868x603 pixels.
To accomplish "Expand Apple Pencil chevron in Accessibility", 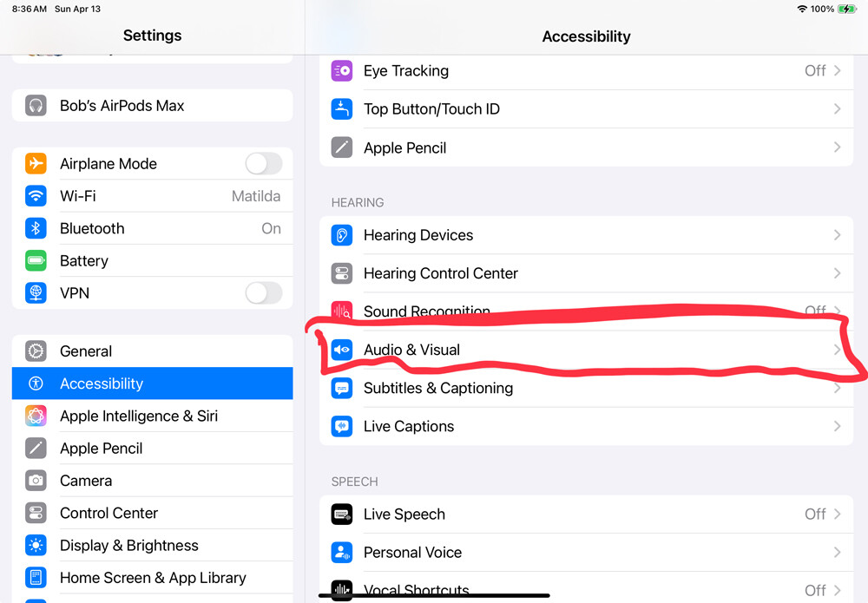I will pos(837,147).
